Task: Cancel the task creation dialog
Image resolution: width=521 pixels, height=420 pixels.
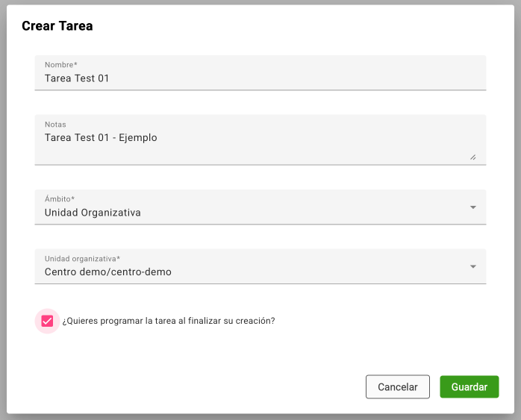Action: (397, 387)
